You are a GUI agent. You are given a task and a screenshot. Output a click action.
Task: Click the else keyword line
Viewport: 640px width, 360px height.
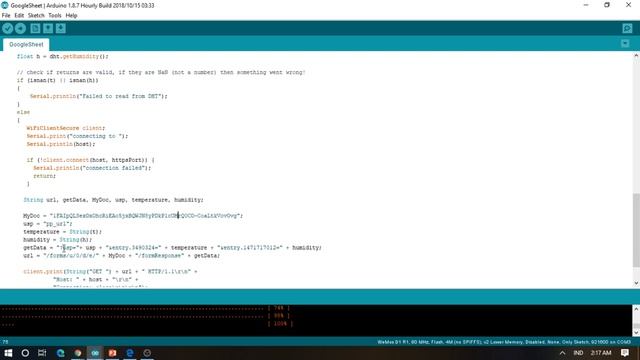tap(23, 112)
